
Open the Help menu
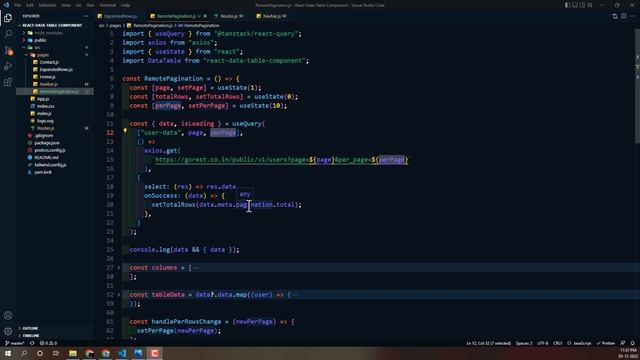(125, 5)
